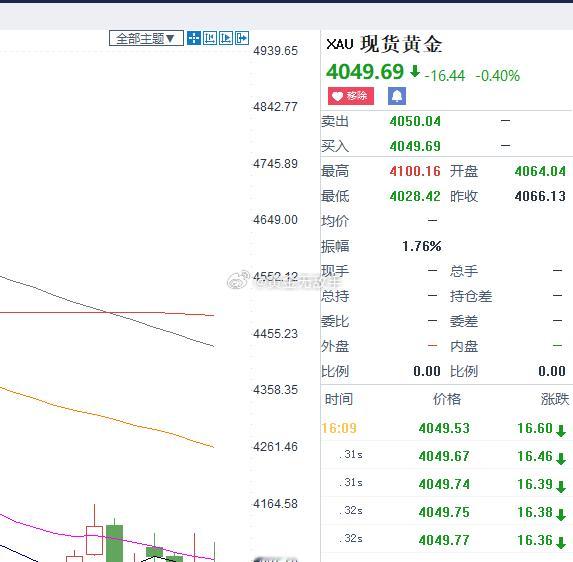Click the 振幅 value 1.76%
The height and width of the screenshot is (562, 573).
click(422, 246)
